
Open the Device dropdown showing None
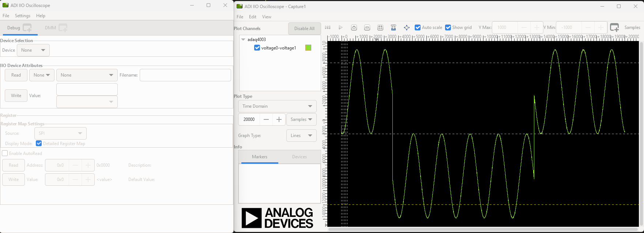(33, 50)
